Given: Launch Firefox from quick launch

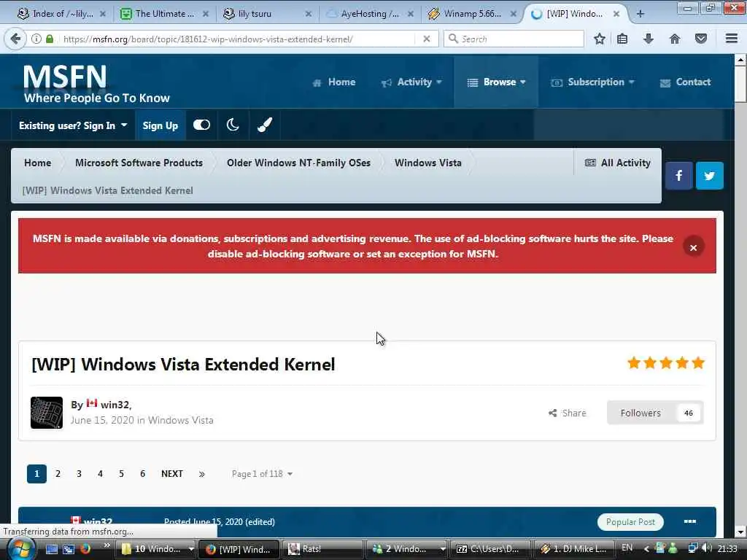Looking at the screenshot, I should point(86,549).
